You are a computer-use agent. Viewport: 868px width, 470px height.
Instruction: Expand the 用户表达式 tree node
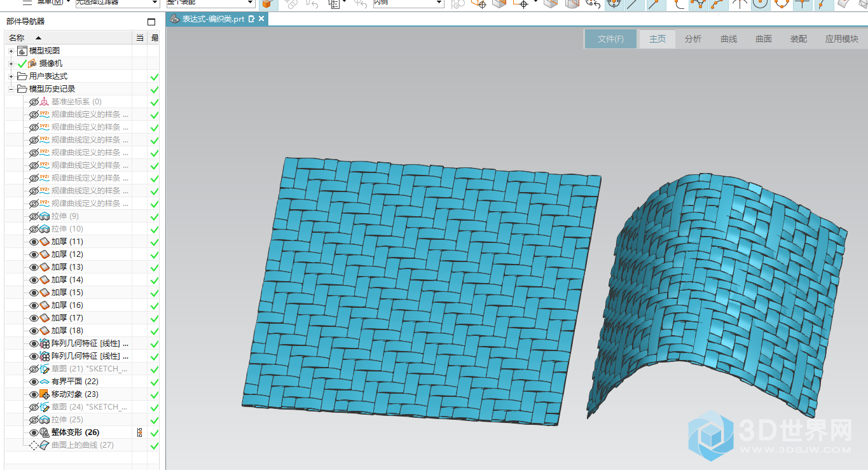(11, 76)
